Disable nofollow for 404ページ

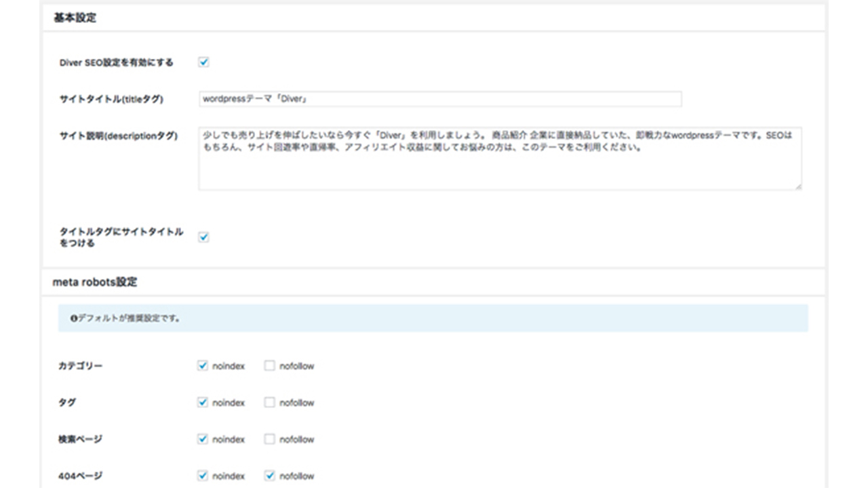(270, 476)
